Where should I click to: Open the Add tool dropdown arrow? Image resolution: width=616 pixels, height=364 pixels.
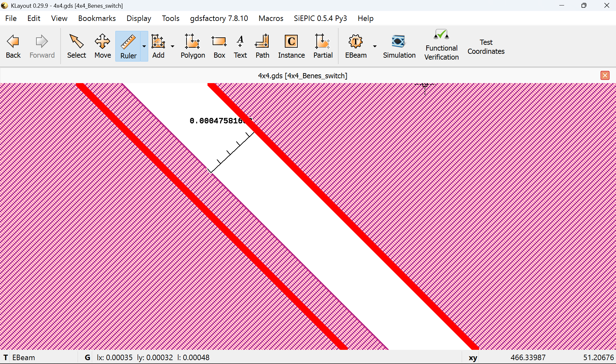click(173, 46)
